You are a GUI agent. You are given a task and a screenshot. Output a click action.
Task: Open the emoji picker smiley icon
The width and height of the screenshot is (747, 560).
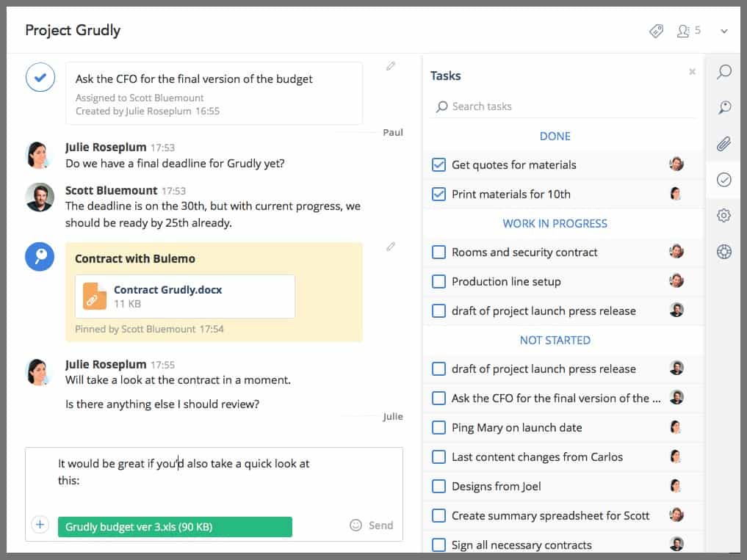[356, 526]
